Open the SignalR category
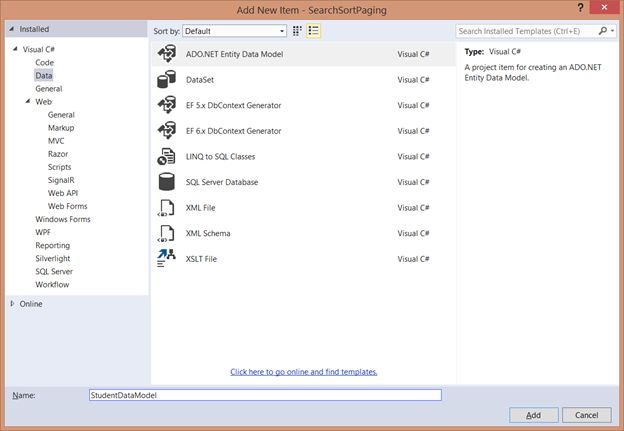This screenshot has height=431, width=624. (x=61, y=180)
